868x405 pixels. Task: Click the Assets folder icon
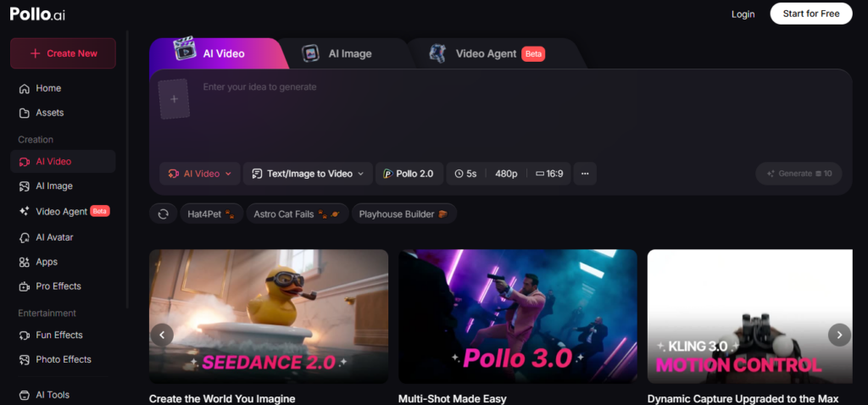tap(24, 113)
